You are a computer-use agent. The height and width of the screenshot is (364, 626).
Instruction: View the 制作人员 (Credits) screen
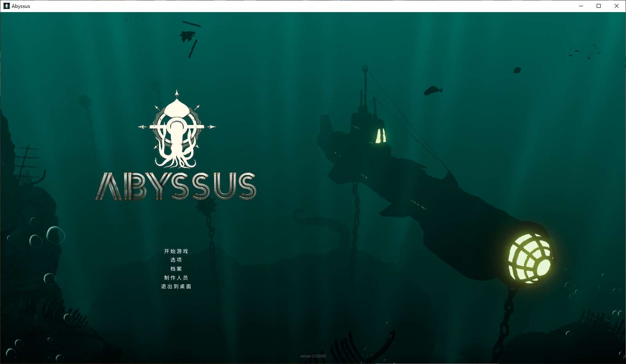[x=176, y=278]
